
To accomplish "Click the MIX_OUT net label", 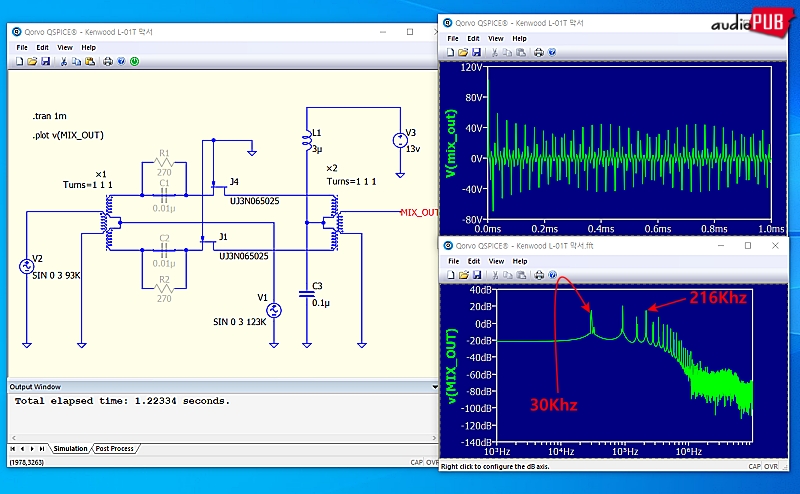I will [x=419, y=212].
